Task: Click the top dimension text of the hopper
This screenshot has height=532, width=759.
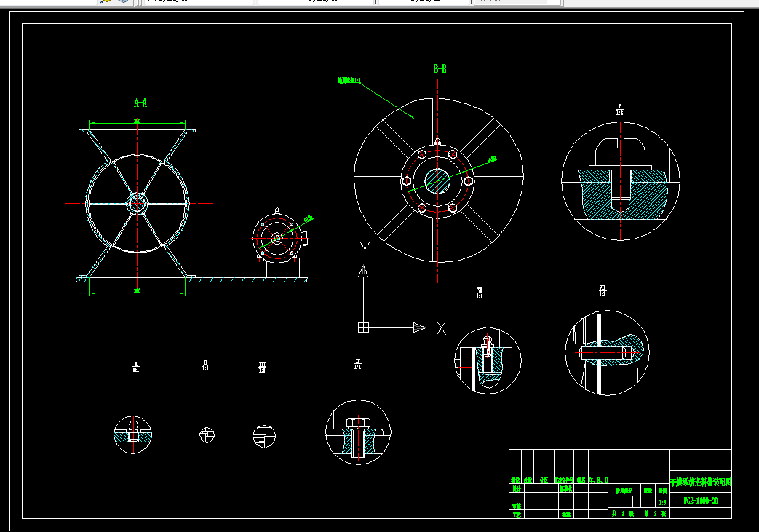Action: (x=137, y=121)
